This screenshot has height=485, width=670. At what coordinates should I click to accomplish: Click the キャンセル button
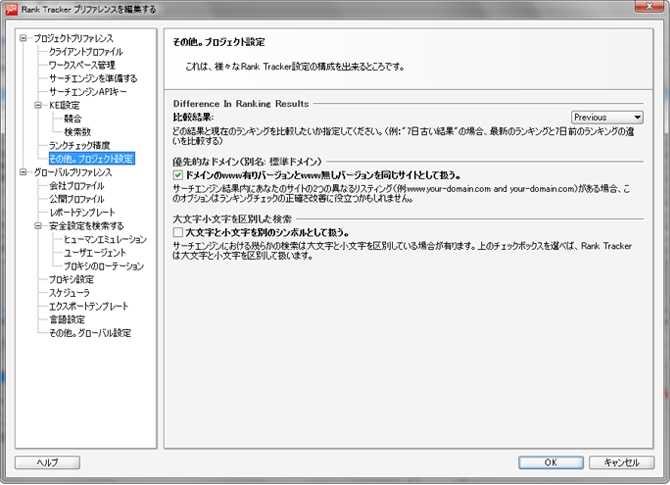click(x=622, y=462)
